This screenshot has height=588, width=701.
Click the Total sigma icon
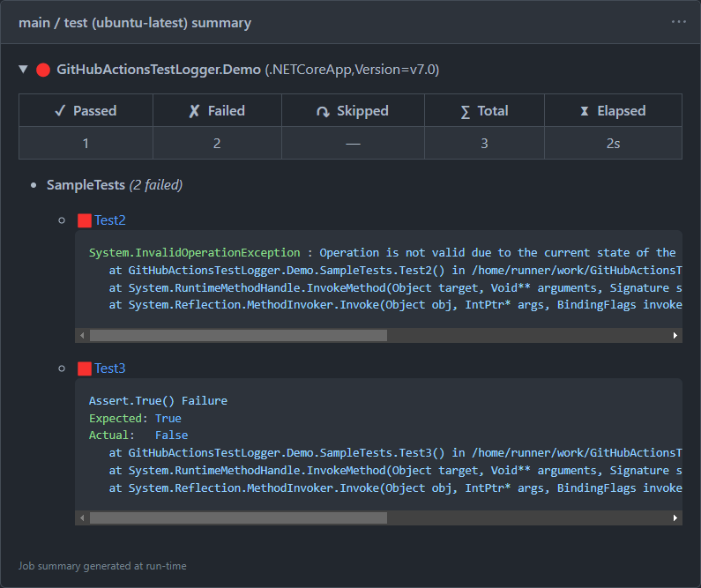coord(465,111)
